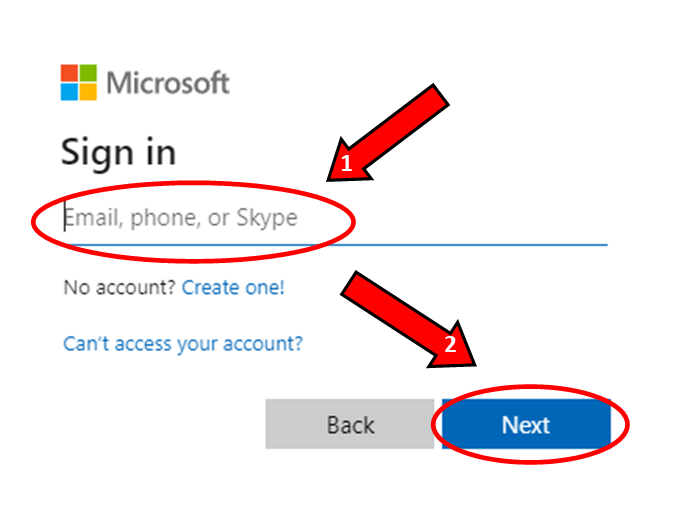Image resolution: width=674 pixels, height=520 pixels.
Task: Click the red arrow labeled 2
Action: (x=408, y=319)
